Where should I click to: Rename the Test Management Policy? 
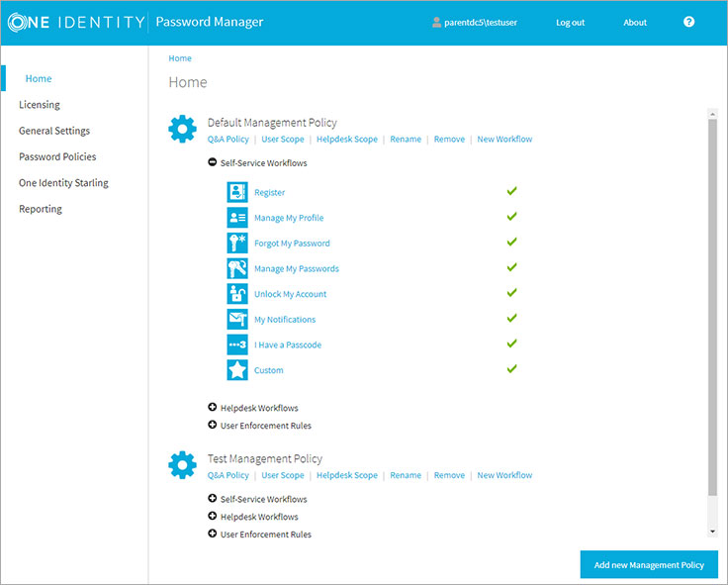pos(406,475)
